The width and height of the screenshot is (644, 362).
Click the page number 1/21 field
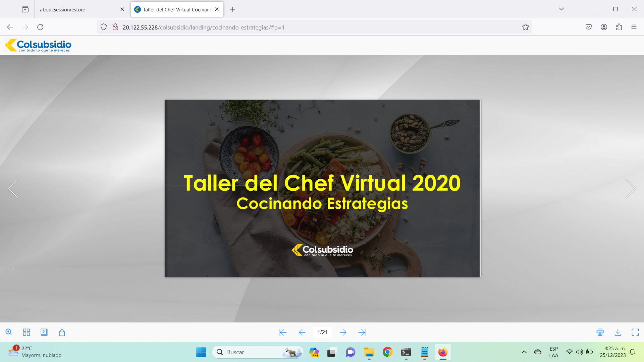point(322,332)
